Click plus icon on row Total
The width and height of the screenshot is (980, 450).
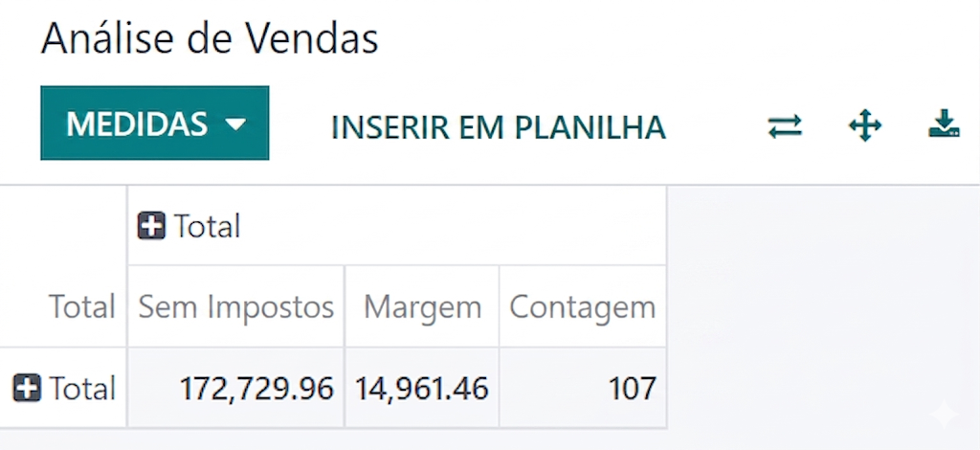(27, 388)
